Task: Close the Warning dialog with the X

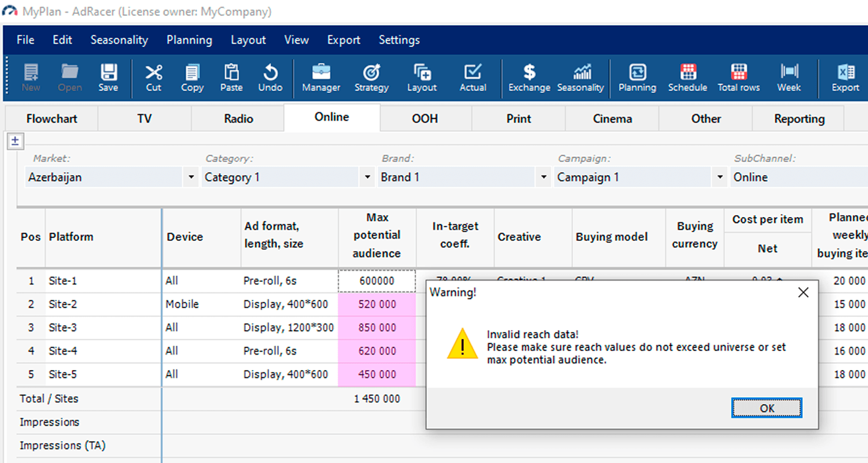Action: pos(803,293)
